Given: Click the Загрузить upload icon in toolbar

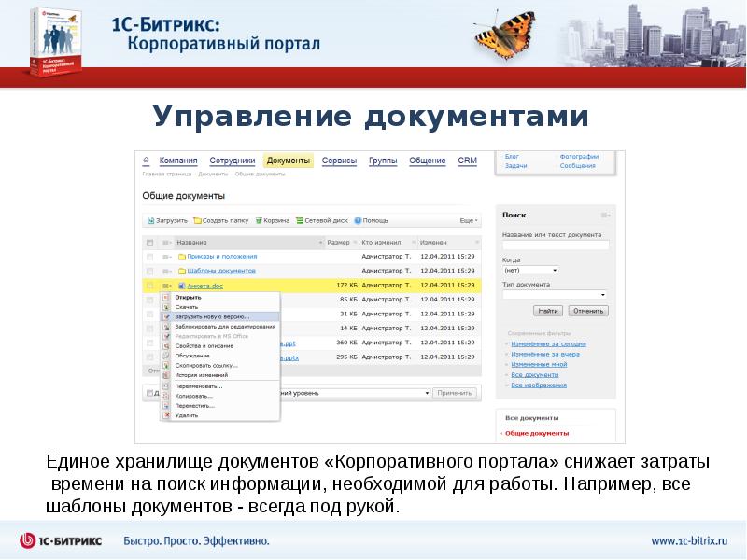Looking at the screenshot, I should (150, 220).
